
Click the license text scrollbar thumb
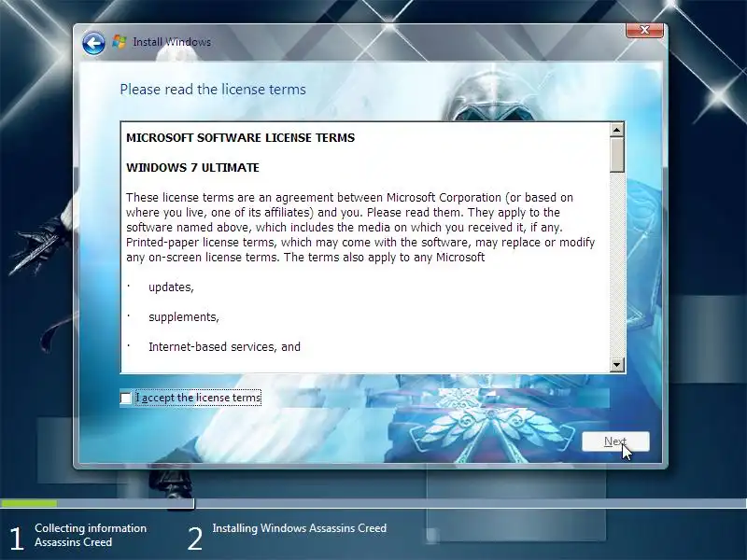[x=616, y=155]
